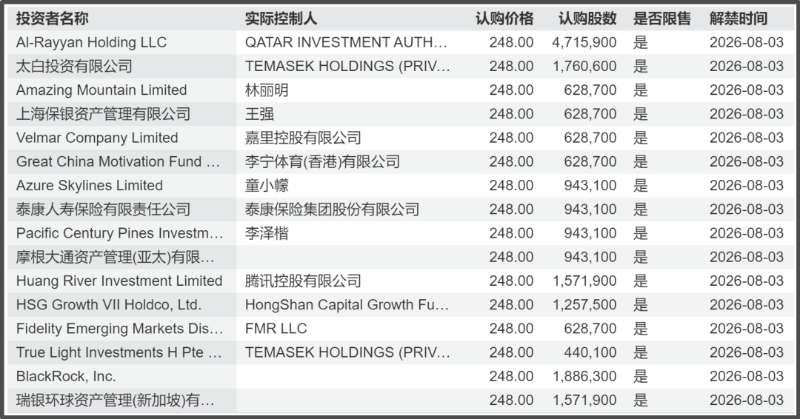Select 上海保银资产管理有限公司 in the list
The height and width of the screenshot is (419, 800).
(x=103, y=114)
